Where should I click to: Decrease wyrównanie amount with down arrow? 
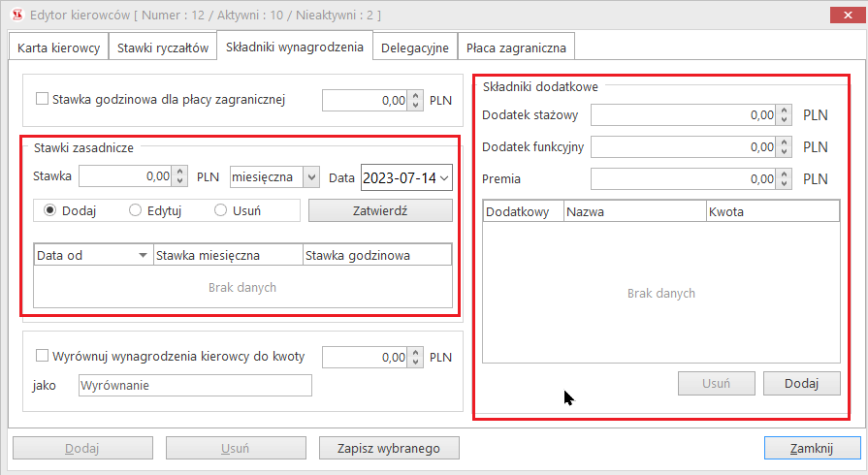[415, 362]
